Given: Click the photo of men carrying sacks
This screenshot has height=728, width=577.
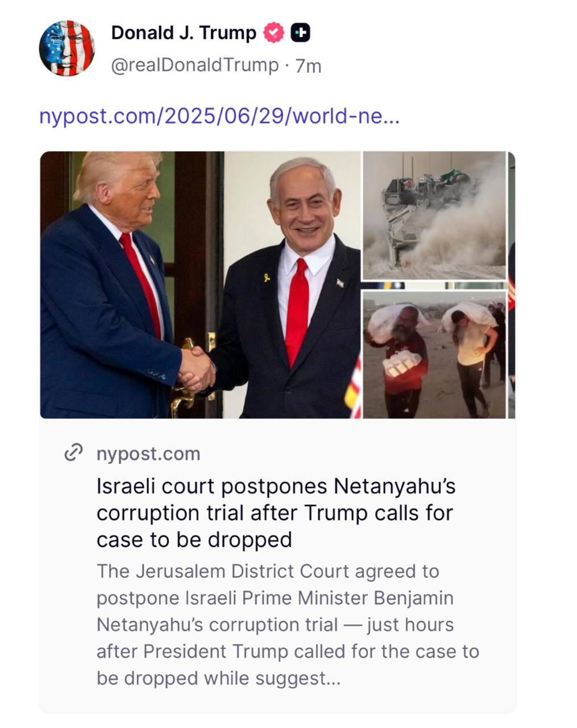Looking at the screenshot, I should pos(434,355).
